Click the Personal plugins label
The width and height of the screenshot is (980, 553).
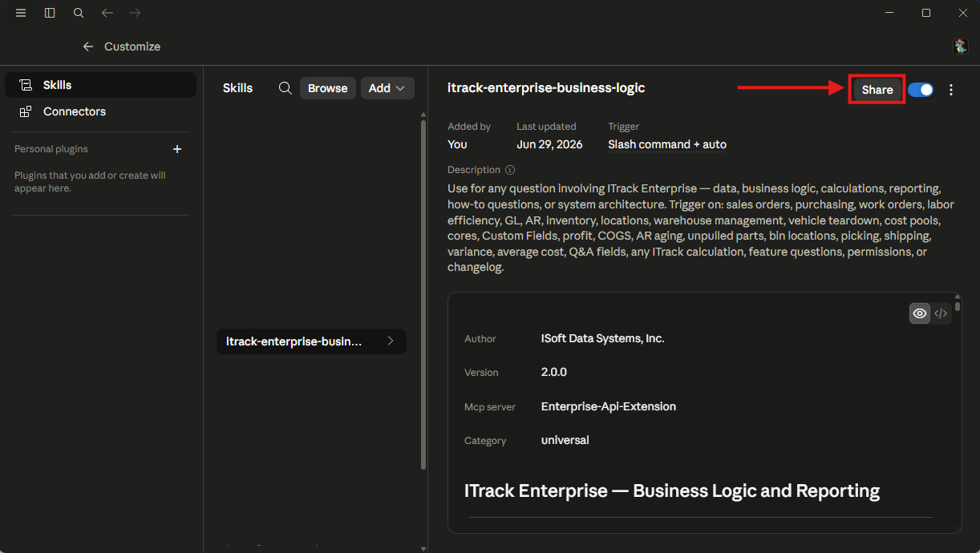[x=51, y=149]
